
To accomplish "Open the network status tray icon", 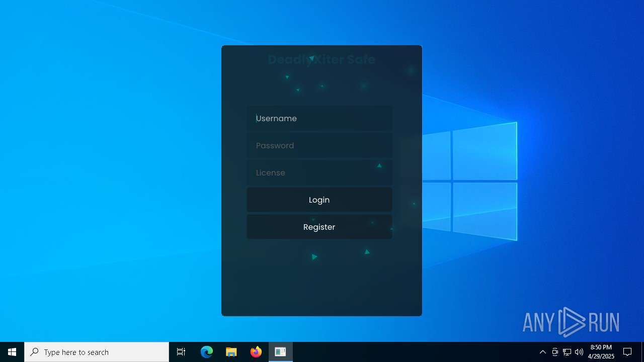I will (x=567, y=352).
